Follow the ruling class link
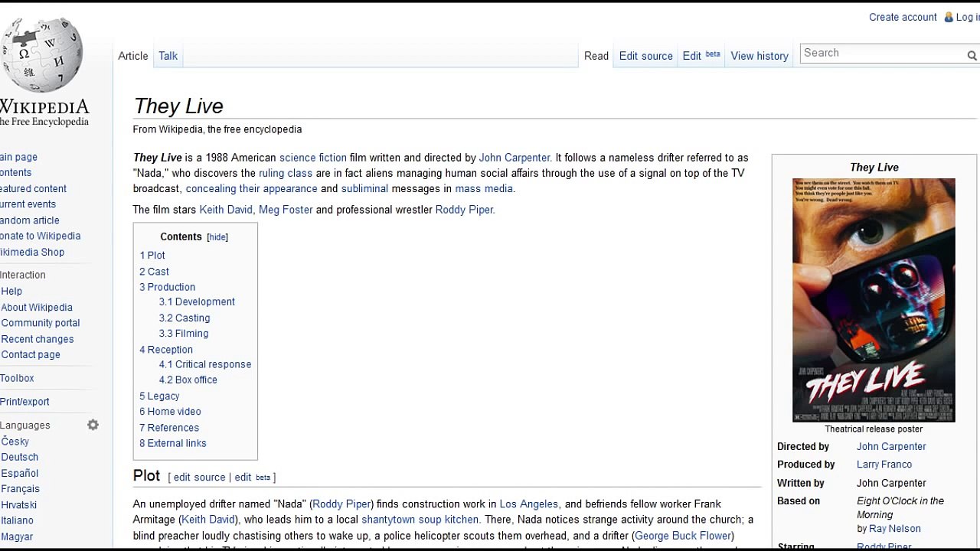The image size is (980, 551). tap(286, 173)
